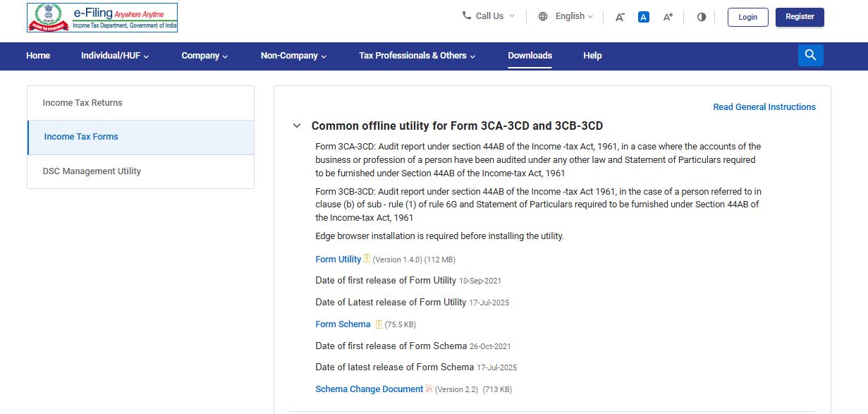868x414 pixels.
Task: Open the Company menu
Action: [204, 56]
